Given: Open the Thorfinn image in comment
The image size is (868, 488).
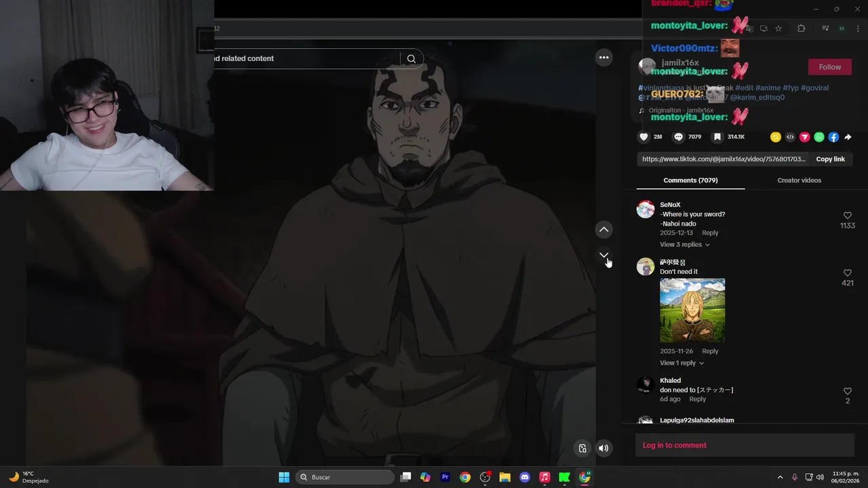Looking at the screenshot, I should [x=692, y=310].
